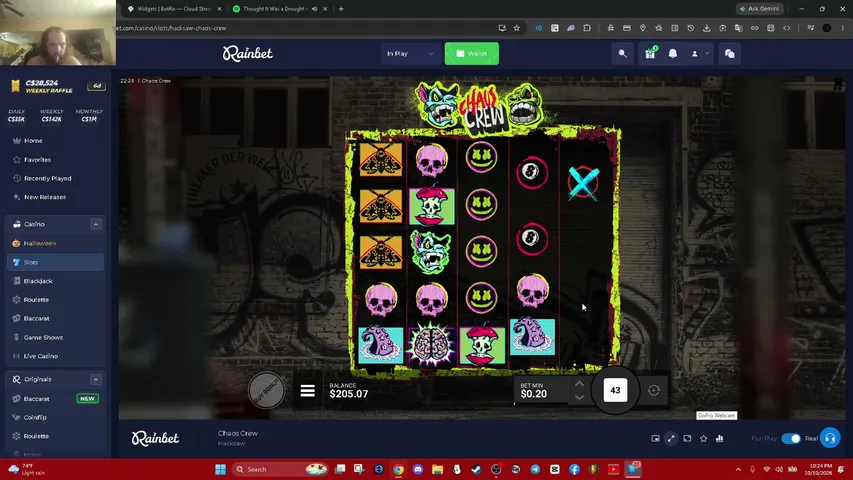Open the Windows Start menu
The height and width of the screenshot is (480, 853).
(x=220, y=469)
